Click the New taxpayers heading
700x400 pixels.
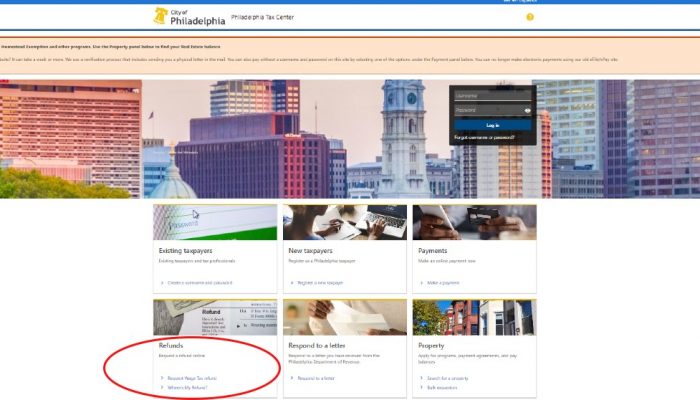point(310,250)
